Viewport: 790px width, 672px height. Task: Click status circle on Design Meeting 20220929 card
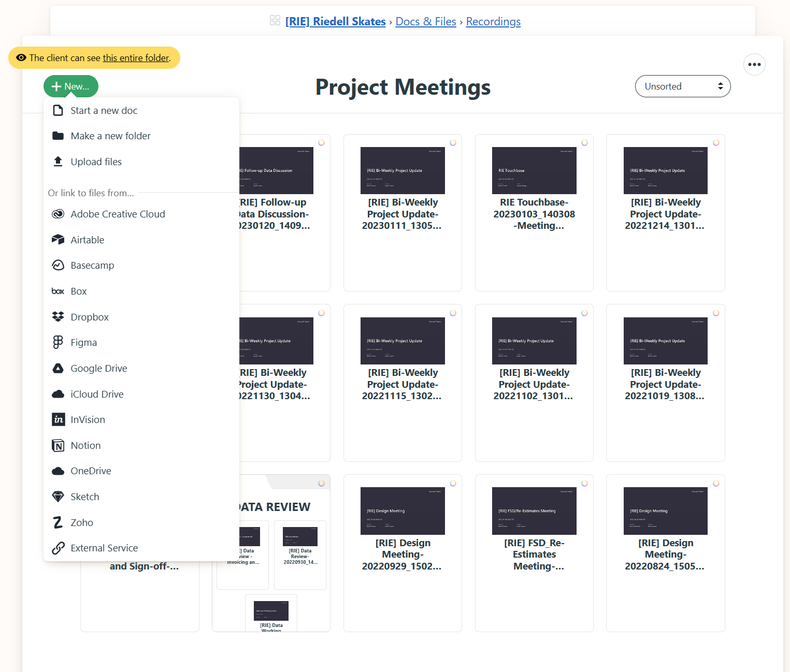(x=453, y=484)
